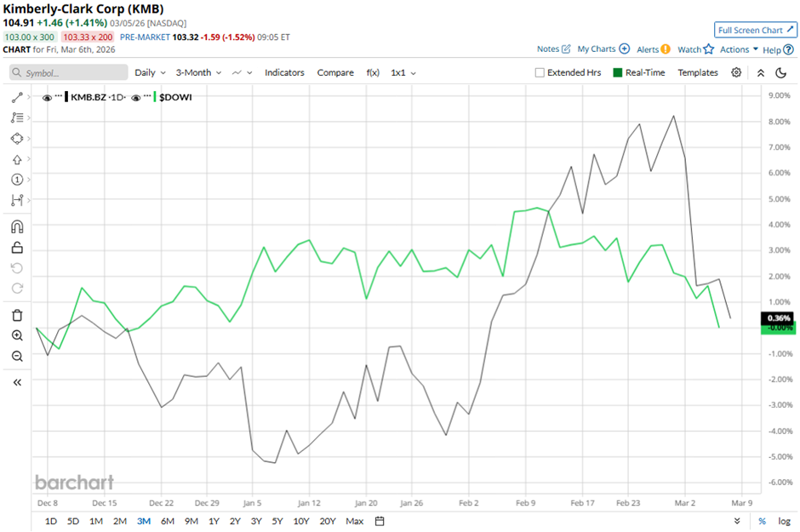Image resolution: width=800 pixels, height=532 pixels.
Task: Open the f(x) expressions menu
Action: (373, 72)
